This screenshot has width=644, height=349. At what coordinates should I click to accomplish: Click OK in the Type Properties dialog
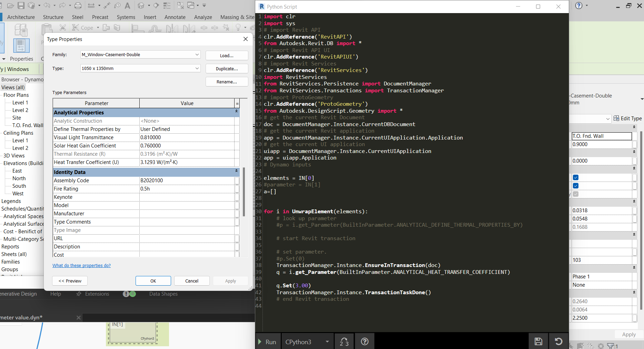(153, 281)
